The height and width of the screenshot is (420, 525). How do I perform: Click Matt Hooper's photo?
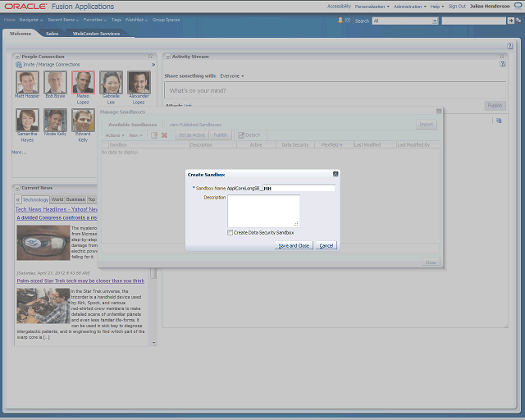[27, 82]
